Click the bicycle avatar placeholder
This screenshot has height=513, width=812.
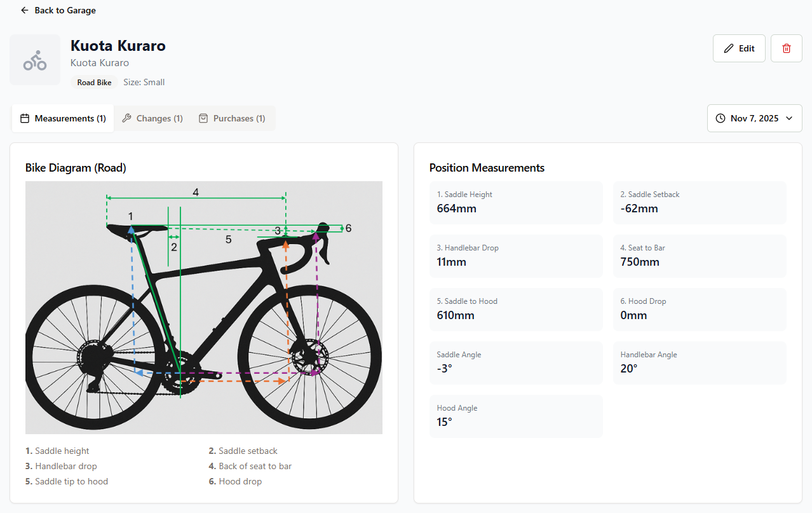coord(35,60)
